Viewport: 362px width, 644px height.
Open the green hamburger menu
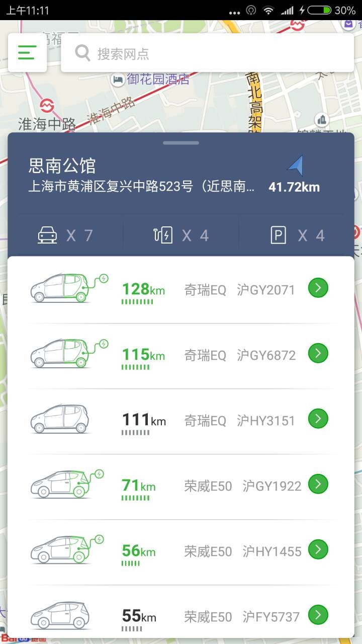(x=27, y=52)
